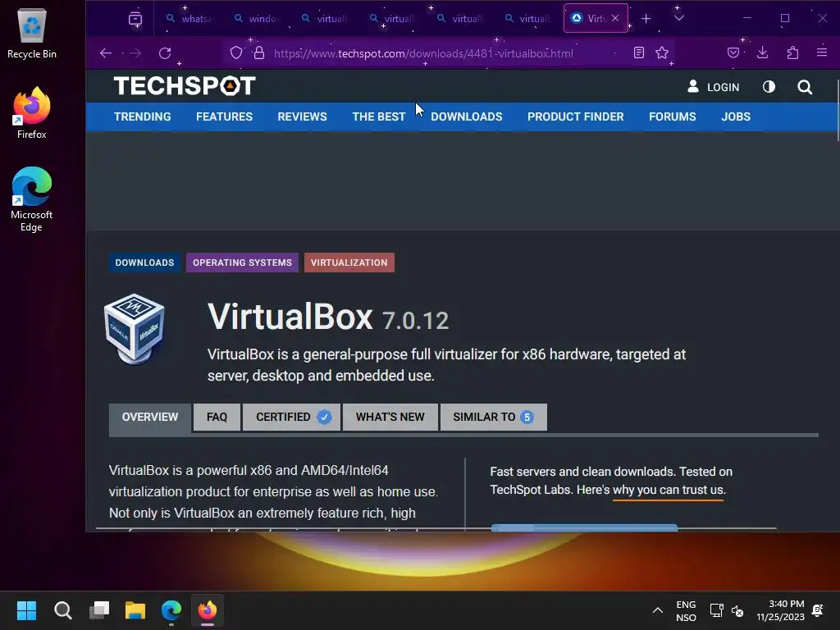Select Microsoft Edge desktop shortcut

point(32,199)
